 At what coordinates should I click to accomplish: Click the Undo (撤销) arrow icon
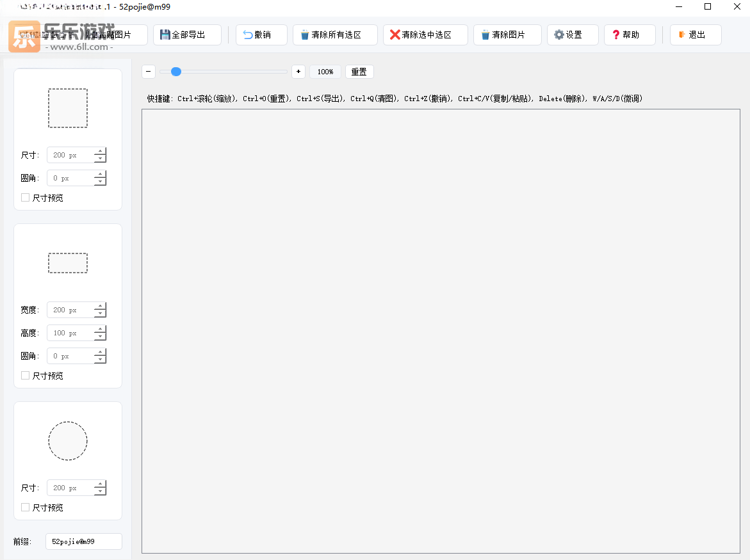pyautogui.click(x=248, y=35)
